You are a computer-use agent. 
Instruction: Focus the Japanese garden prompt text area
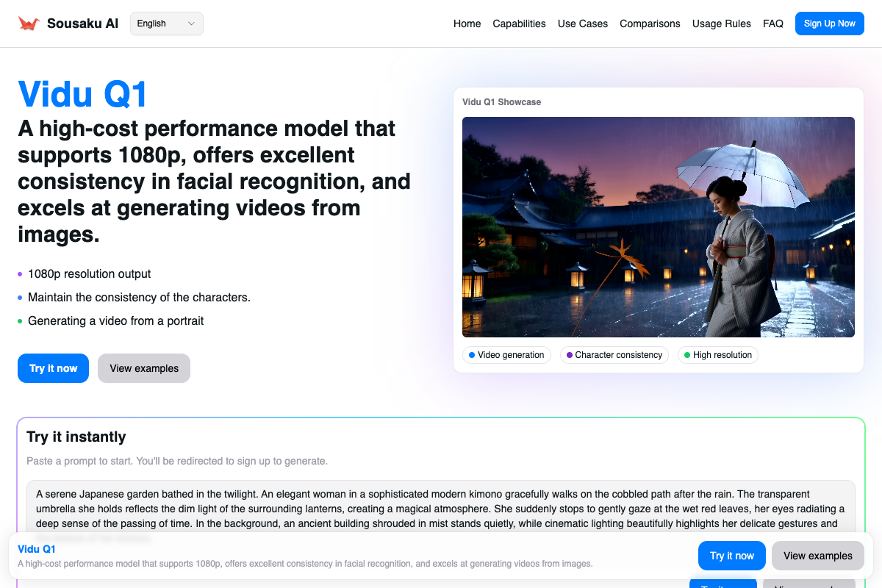coord(440,507)
